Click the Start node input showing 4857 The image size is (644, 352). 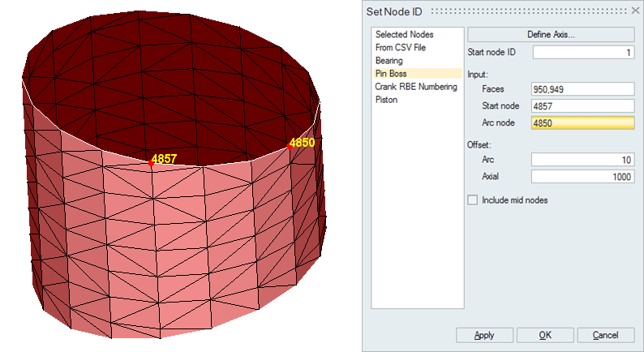(x=582, y=106)
